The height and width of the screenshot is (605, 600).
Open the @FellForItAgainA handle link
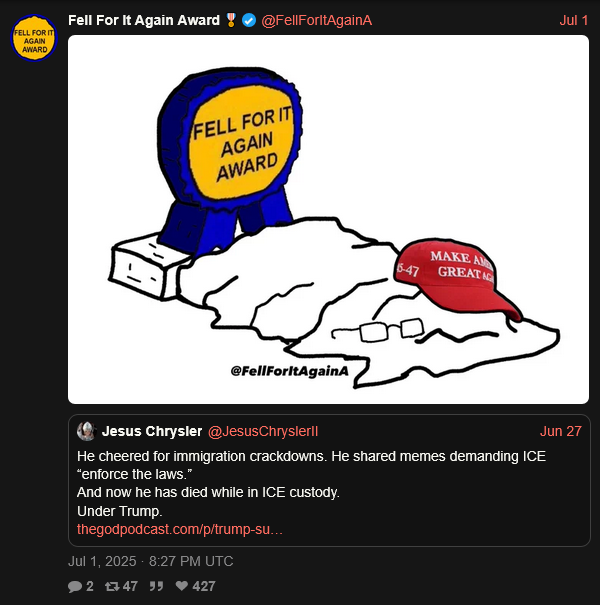316,20
